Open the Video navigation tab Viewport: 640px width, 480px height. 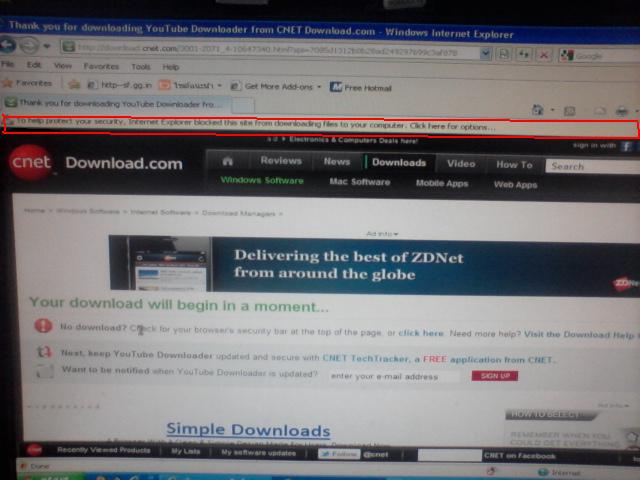461,164
